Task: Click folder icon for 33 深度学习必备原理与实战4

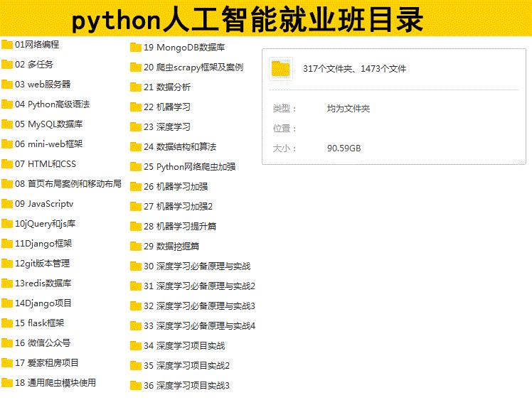Action: 136,326
